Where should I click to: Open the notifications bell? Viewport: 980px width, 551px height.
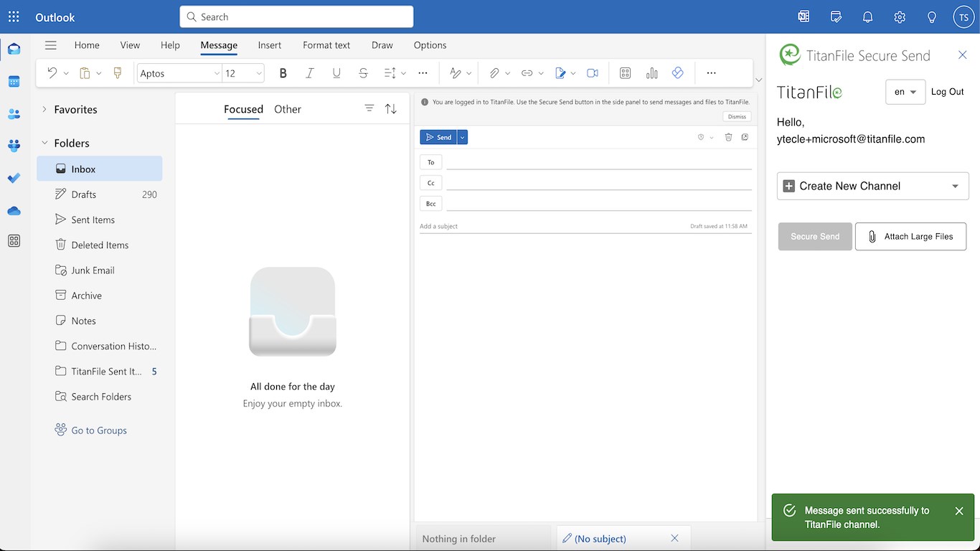point(867,17)
